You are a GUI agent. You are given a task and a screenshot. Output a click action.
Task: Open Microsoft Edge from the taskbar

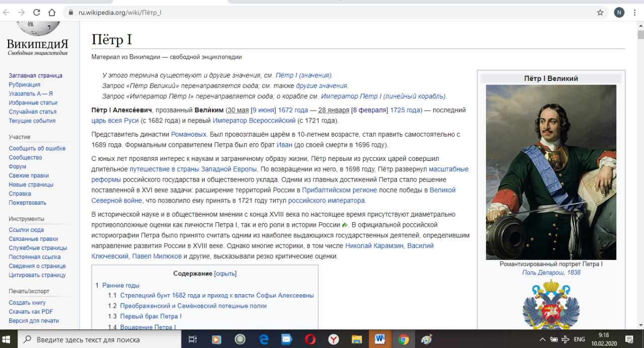click(264, 339)
